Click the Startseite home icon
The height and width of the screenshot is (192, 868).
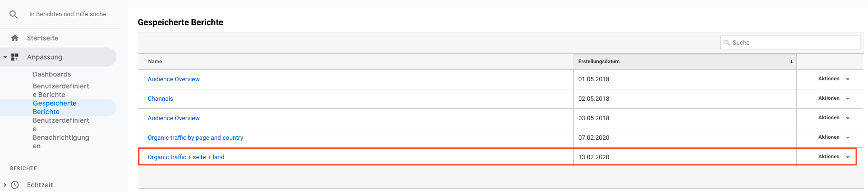coord(15,38)
